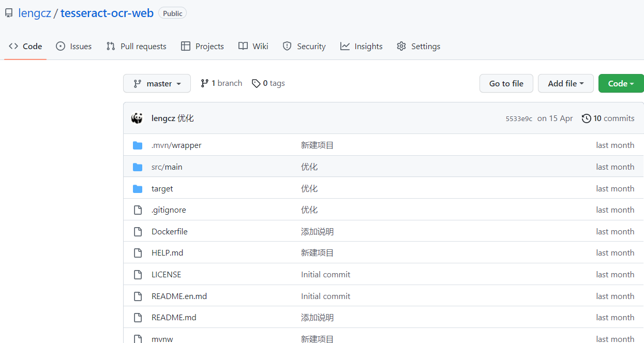The image size is (644, 343).
Task: Open the mvnw file
Action: 162,339
